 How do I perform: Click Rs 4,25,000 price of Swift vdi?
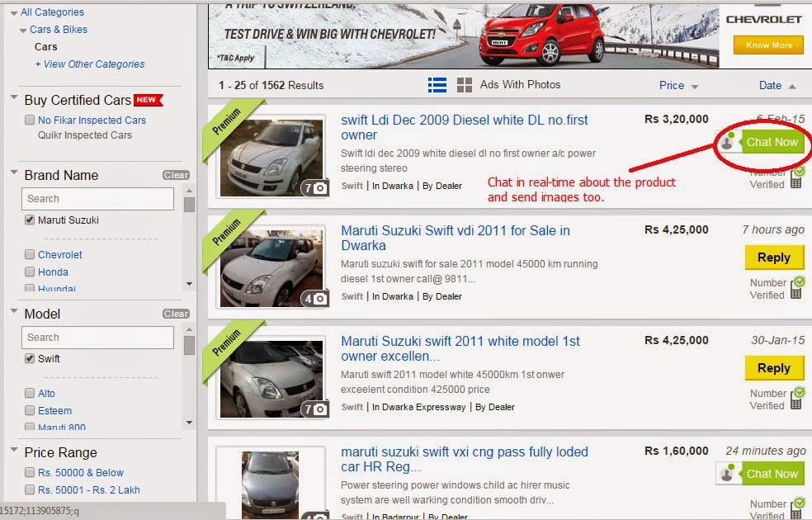click(x=677, y=229)
